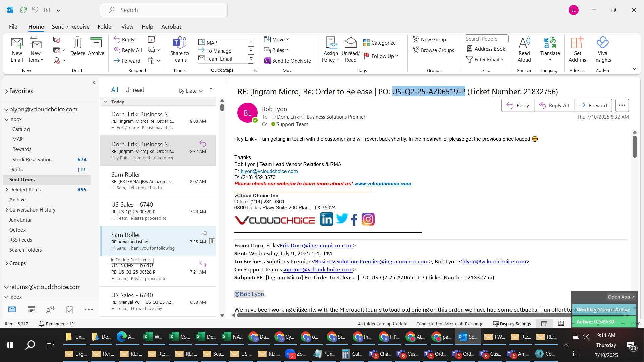Open Task View on taskbar
This screenshot has width=644, height=362.
[50, 345]
